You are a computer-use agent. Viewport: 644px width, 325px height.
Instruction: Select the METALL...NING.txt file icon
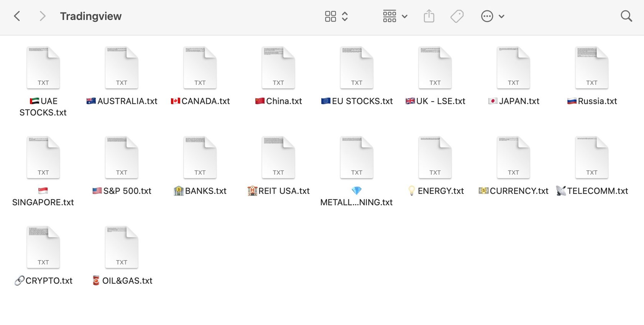pos(357,157)
